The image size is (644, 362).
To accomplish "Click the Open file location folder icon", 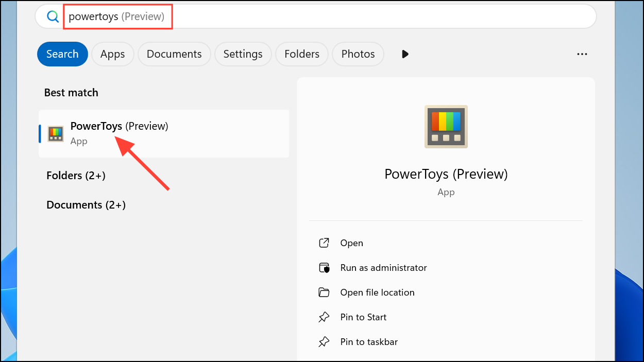I will coord(324,292).
